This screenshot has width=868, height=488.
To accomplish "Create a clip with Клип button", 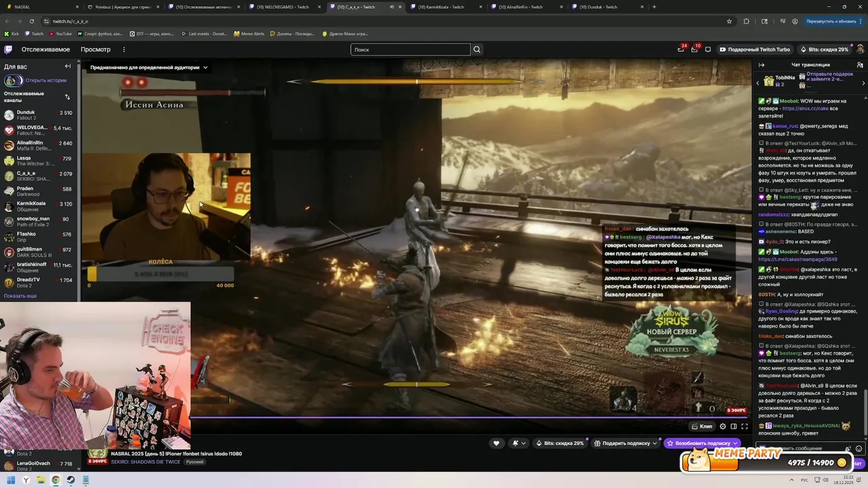I will pos(701,426).
